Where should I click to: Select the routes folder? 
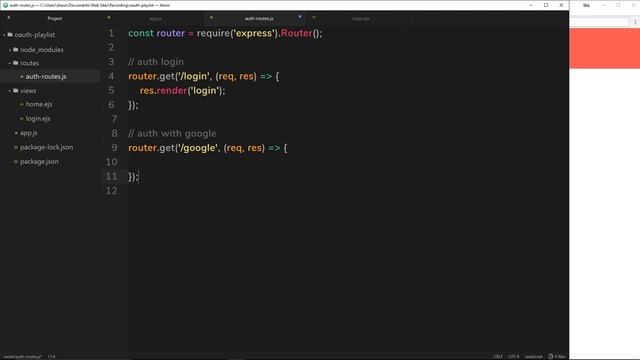coord(29,63)
